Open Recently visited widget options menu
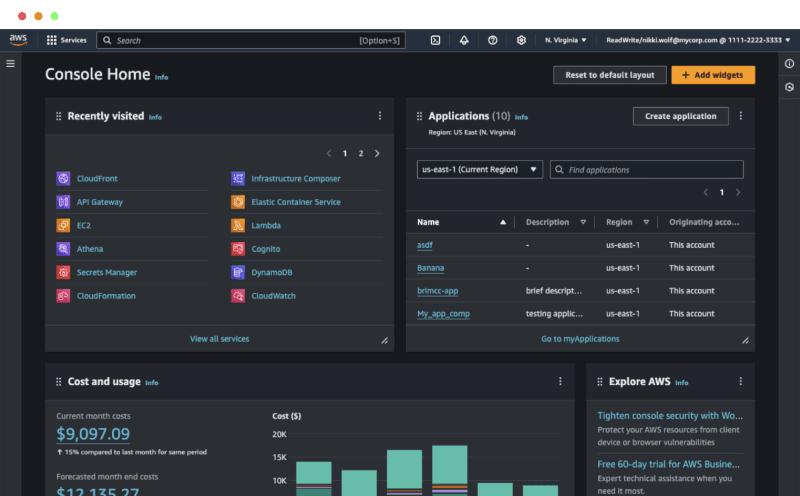Viewport: 800px width, 496px height. click(380, 116)
